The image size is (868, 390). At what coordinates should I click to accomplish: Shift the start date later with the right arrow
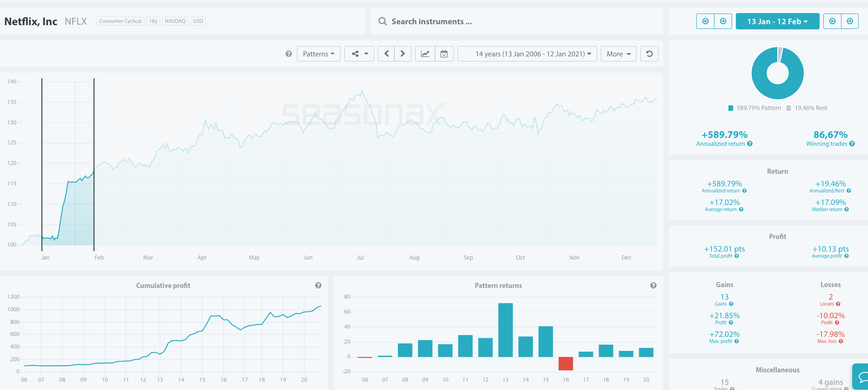pos(723,21)
